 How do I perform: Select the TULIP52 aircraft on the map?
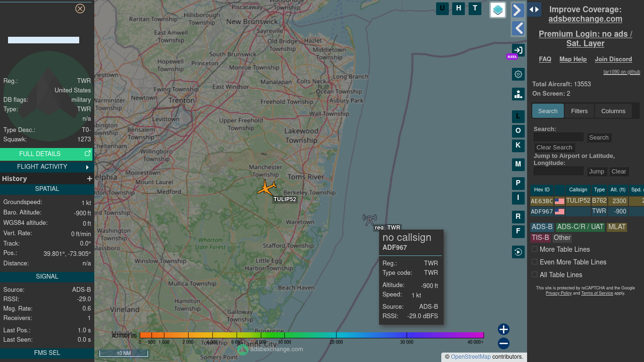[267, 188]
